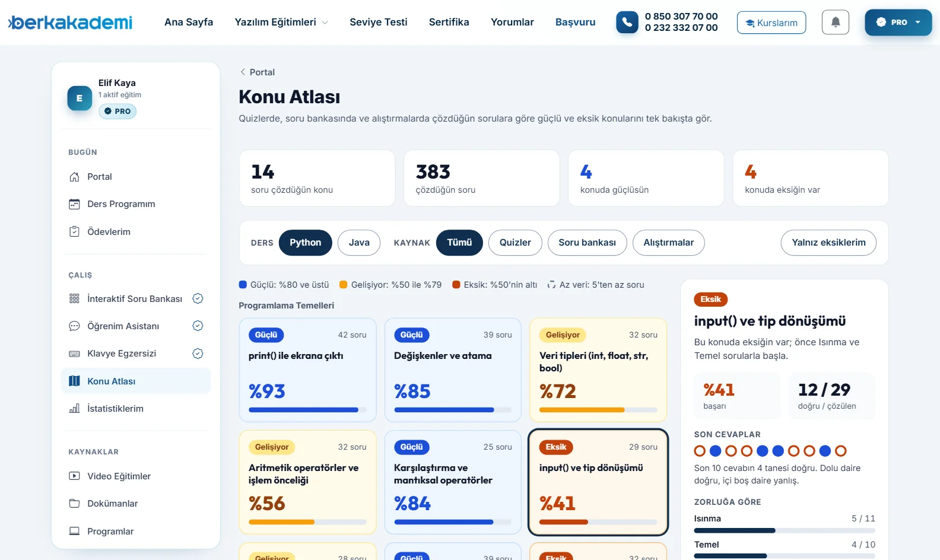Click the E avatar for Elif Kaya
Image resolution: width=940 pixels, height=560 pixels.
[x=80, y=98]
